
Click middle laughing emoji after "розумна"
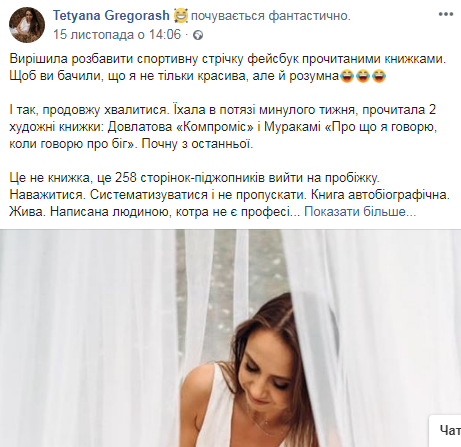(363, 77)
